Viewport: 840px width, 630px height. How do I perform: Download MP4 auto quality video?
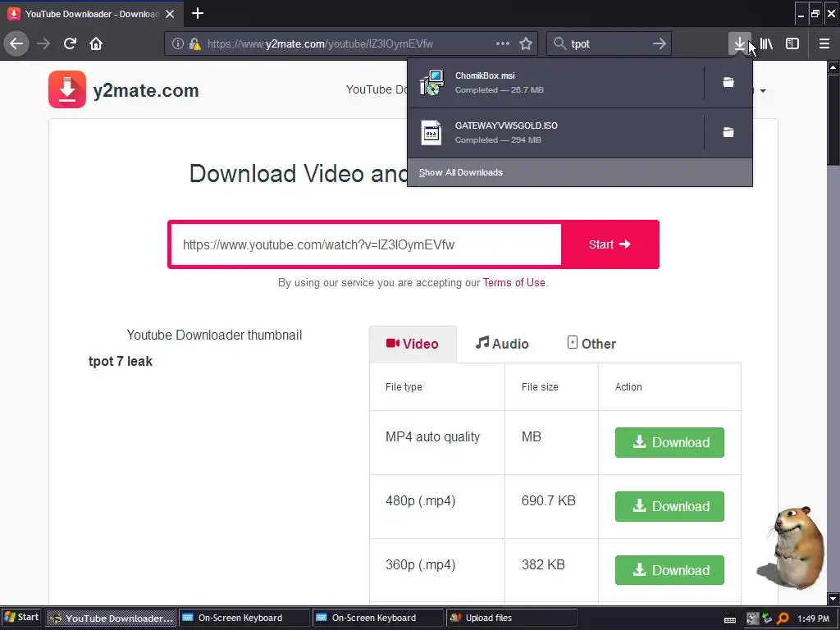point(669,442)
